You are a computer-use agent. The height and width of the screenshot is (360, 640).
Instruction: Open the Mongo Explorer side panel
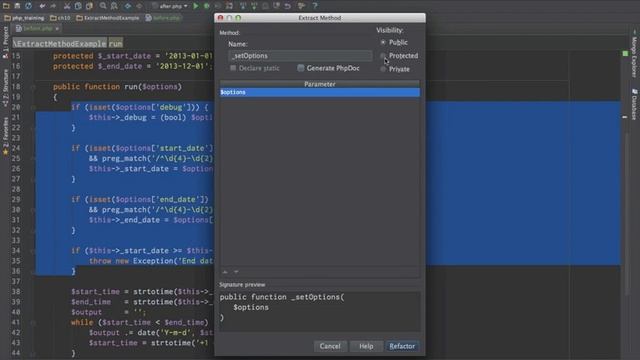(x=634, y=53)
